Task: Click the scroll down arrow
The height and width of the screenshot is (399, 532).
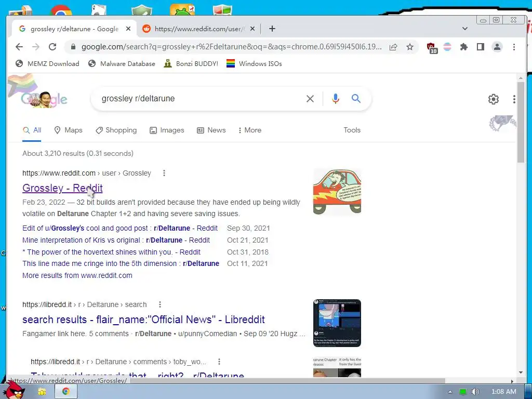Action: [521, 373]
